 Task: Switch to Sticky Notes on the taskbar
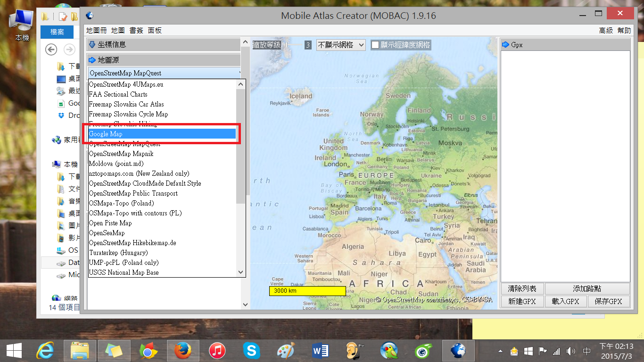tap(114, 351)
